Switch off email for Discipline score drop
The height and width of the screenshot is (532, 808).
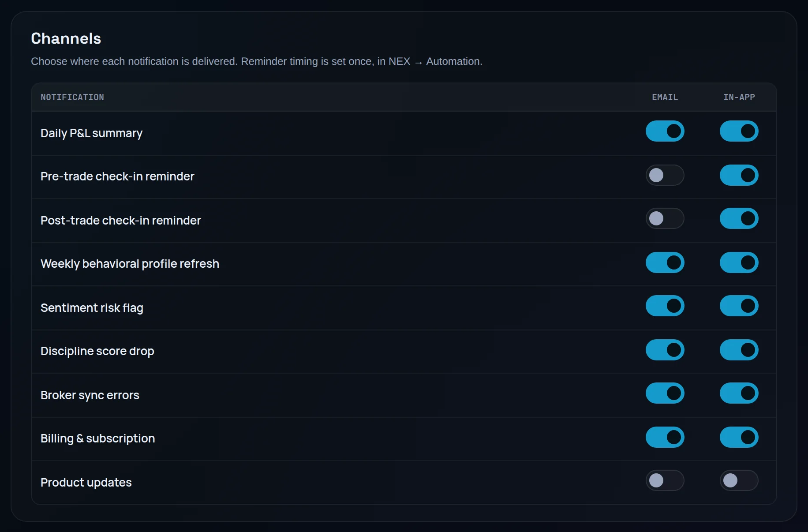pos(665,350)
